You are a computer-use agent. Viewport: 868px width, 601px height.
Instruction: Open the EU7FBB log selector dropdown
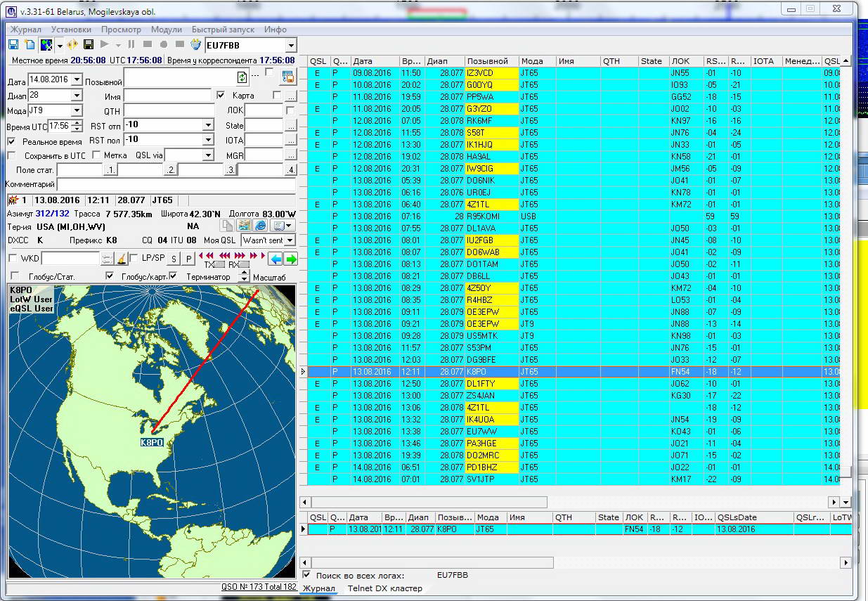291,46
